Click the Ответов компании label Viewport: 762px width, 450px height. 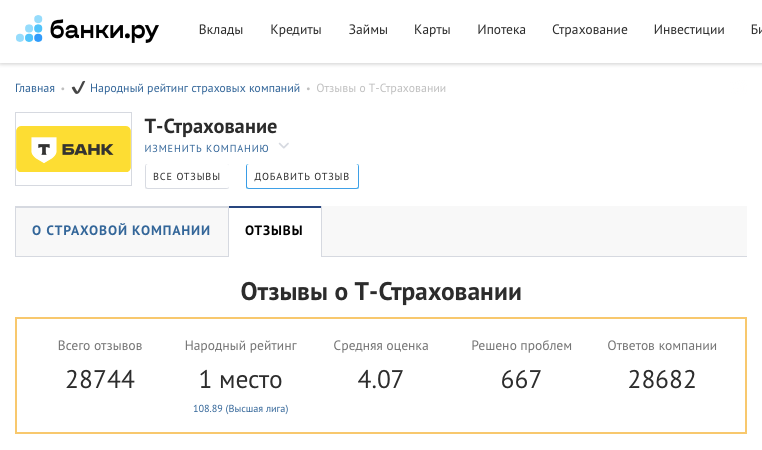662,346
